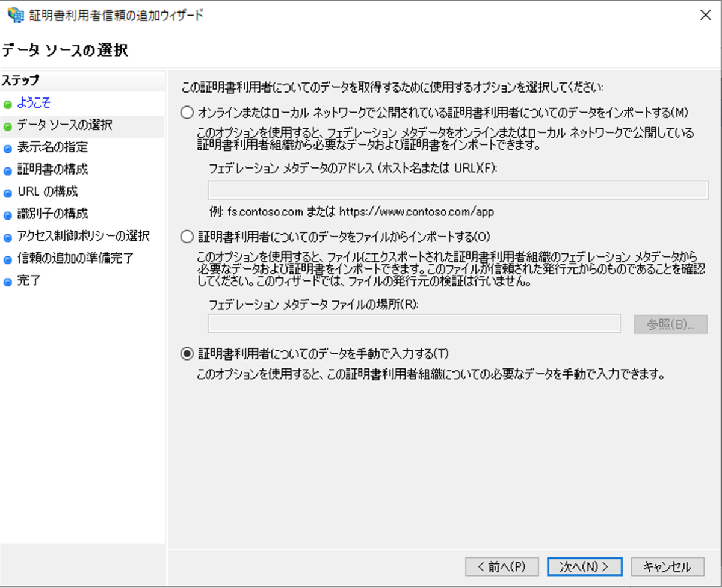
Task: Click the green dot beside 完了
Action: (7, 280)
